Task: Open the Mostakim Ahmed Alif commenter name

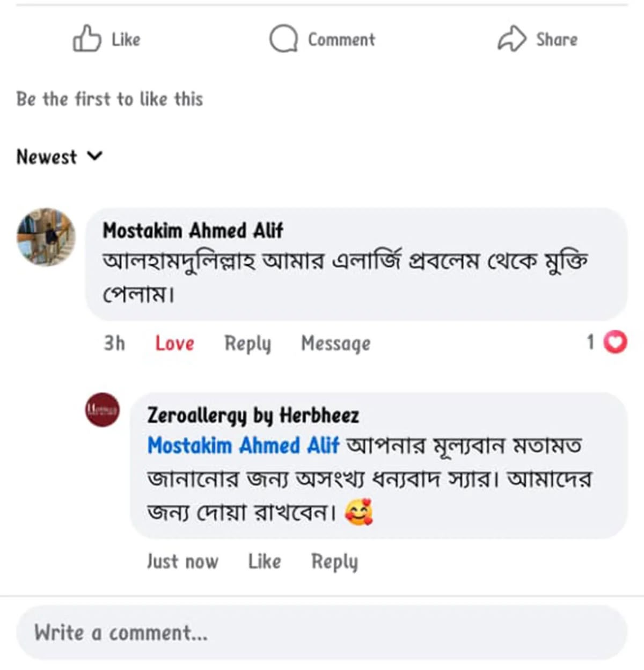Action: pos(193,230)
